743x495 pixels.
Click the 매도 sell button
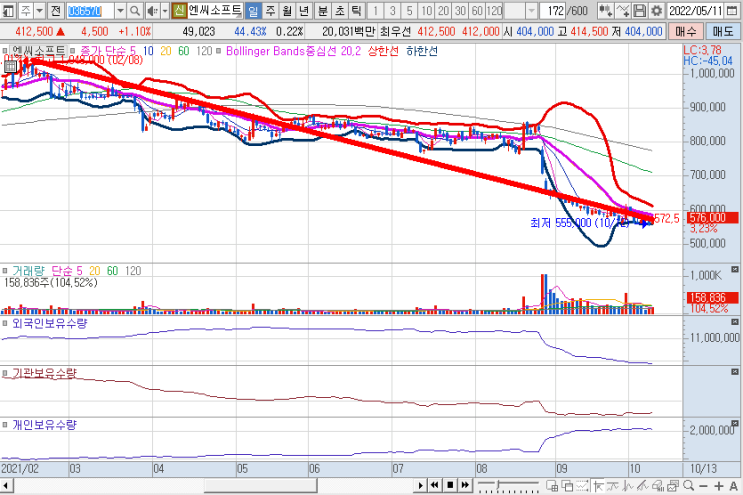tap(723, 31)
